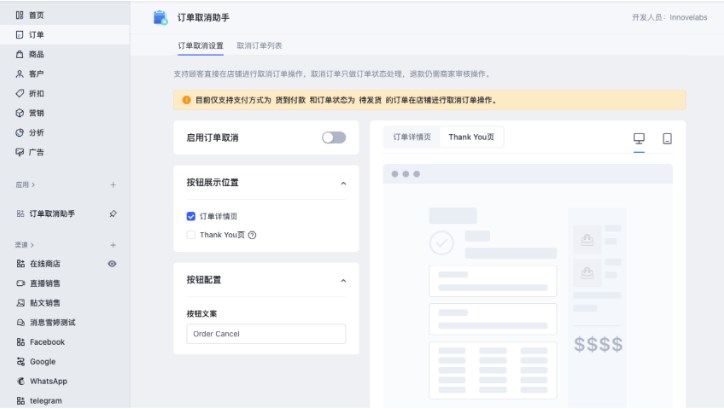Click plus icon next to 渠道 section
The image size is (724, 409).
113,245
